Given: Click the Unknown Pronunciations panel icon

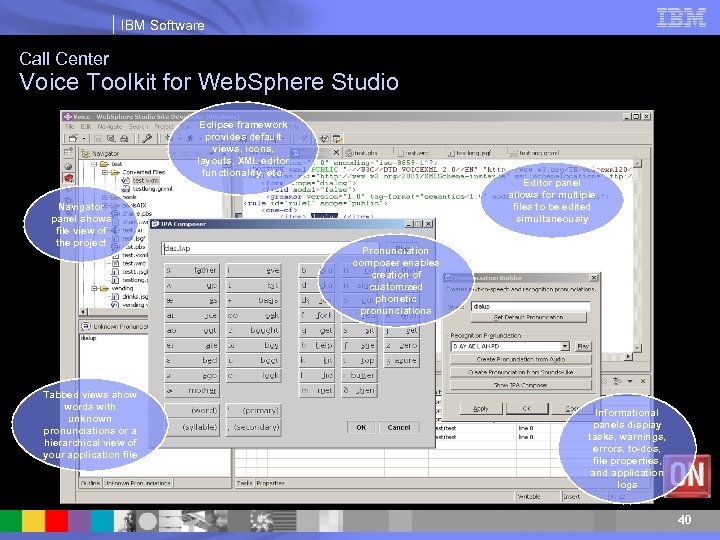Looking at the screenshot, I should (85, 326).
